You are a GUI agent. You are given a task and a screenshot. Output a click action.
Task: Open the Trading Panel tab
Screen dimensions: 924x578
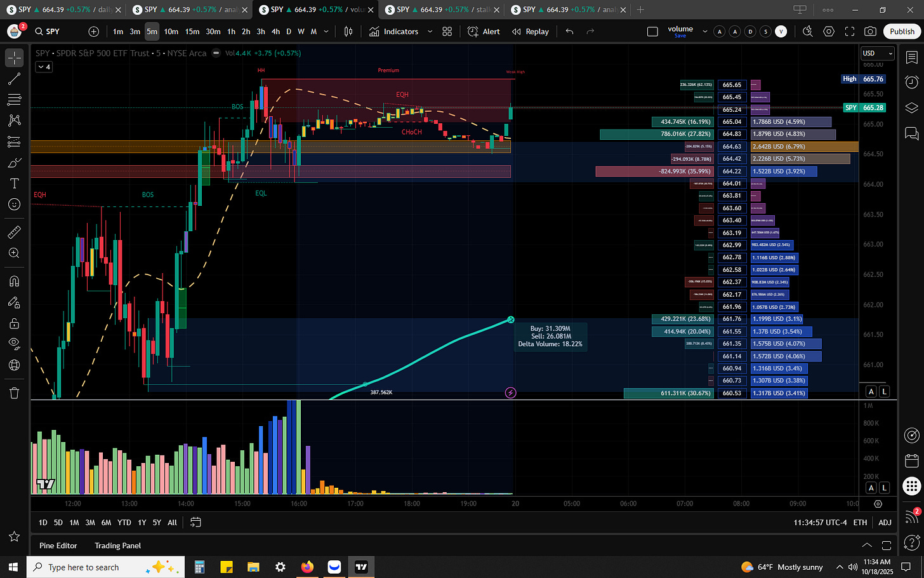[x=117, y=545]
